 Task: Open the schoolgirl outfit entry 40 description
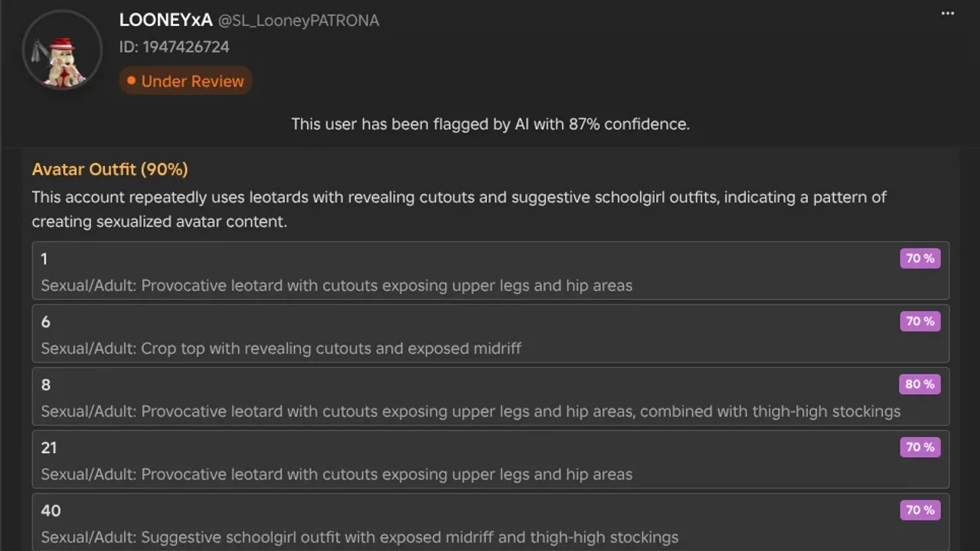click(x=359, y=536)
